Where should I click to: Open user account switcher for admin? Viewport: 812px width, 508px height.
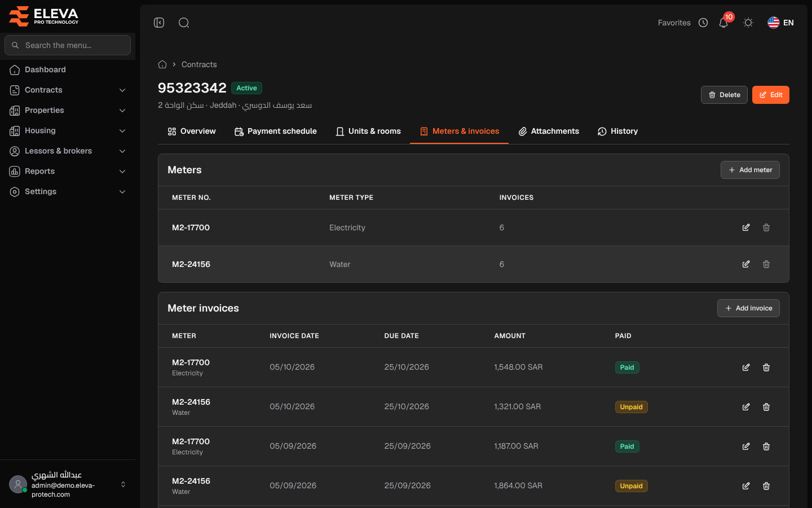click(68, 484)
